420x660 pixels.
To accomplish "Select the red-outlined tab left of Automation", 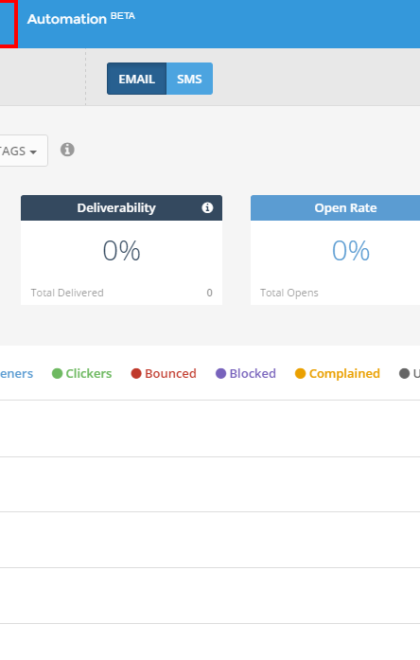I will (8, 23).
